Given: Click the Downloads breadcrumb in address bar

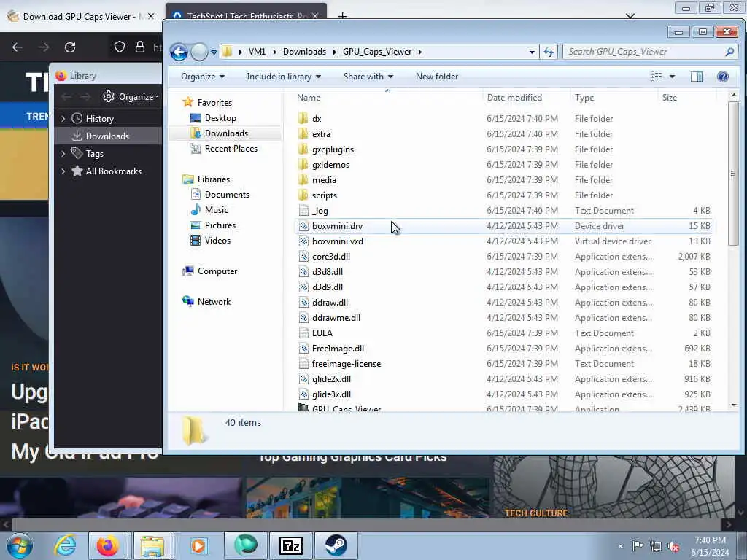Looking at the screenshot, I should point(304,52).
